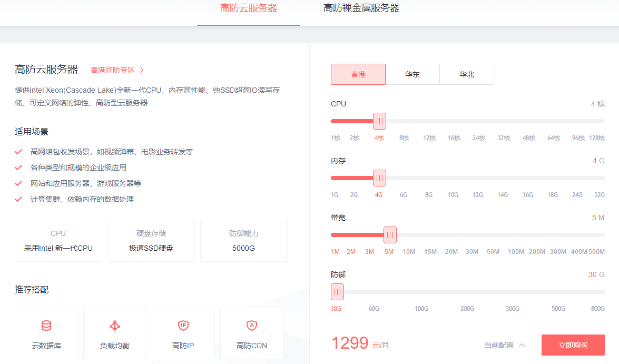The width and height of the screenshot is (619, 364).
Task: Select the 负载均衡 load balancing icon
Action: click(115, 326)
